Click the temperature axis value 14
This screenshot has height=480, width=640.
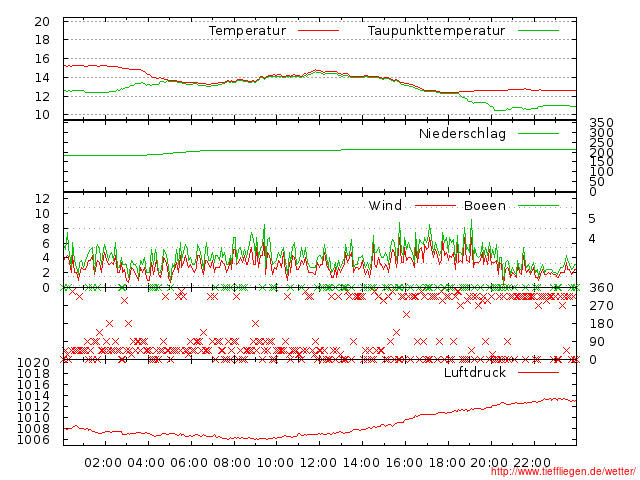pyautogui.click(x=42, y=78)
